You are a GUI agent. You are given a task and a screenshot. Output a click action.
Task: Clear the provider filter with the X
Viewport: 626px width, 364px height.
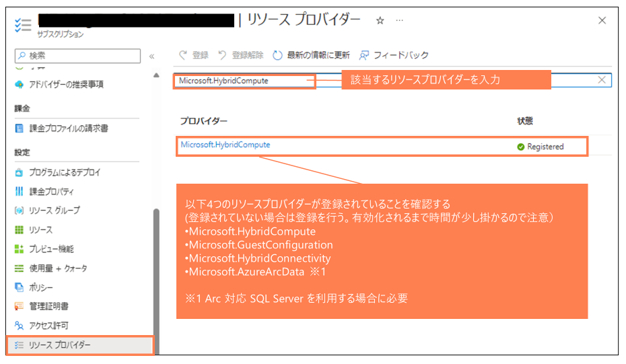coord(602,80)
